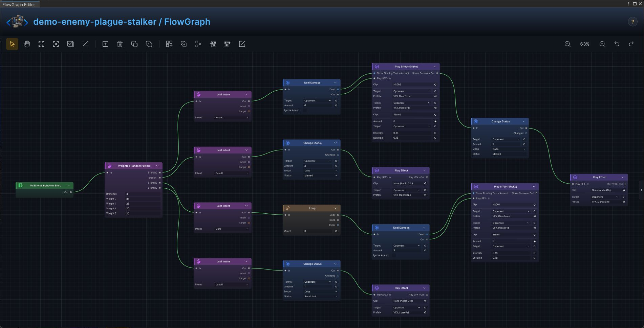
Task: Click the Loop node link icon
Action: [287, 208]
